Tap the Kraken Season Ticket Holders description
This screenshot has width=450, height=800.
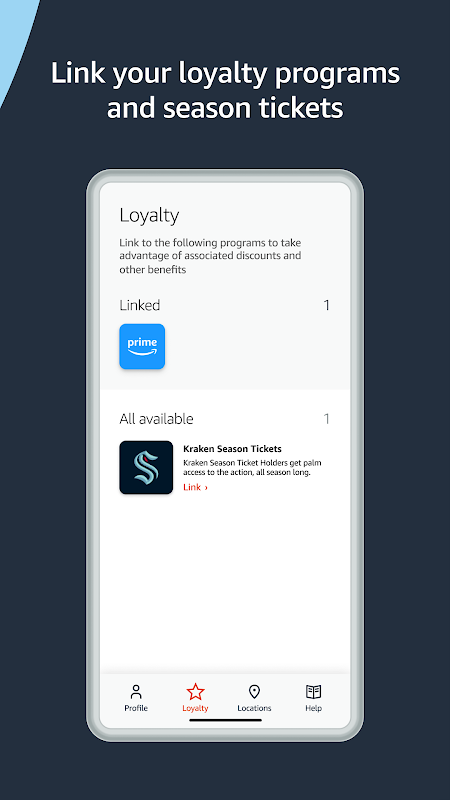[x=252, y=468]
